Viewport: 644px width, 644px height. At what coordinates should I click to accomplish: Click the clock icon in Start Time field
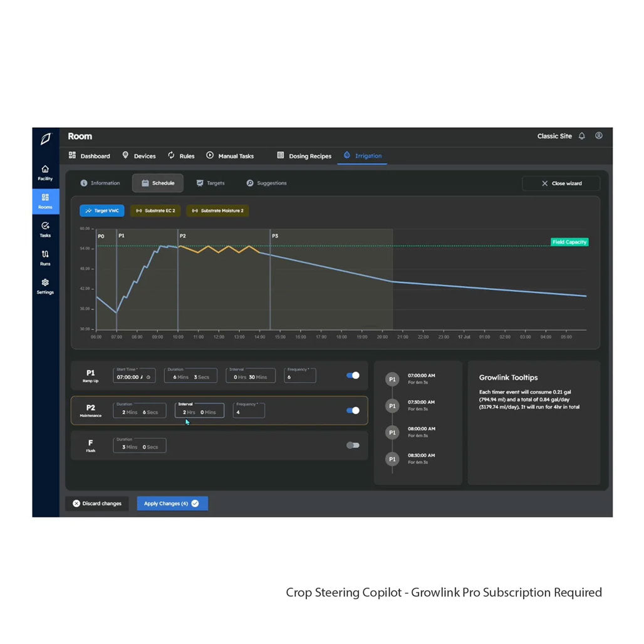pyautogui.click(x=148, y=378)
